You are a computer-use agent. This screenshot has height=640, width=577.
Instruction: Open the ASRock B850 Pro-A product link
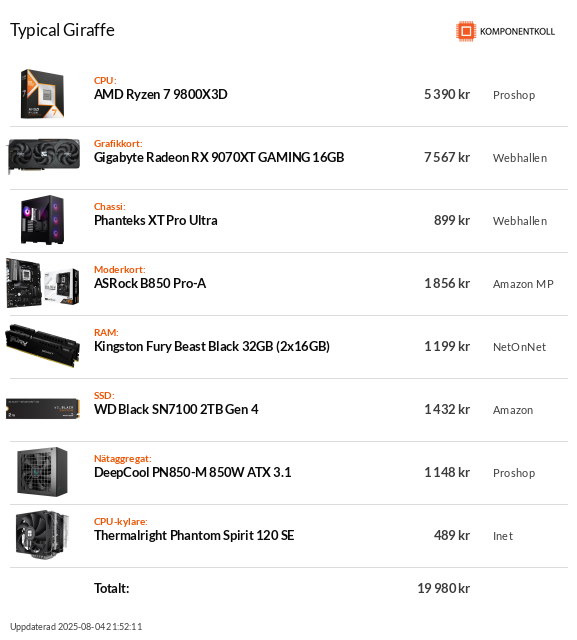150,283
